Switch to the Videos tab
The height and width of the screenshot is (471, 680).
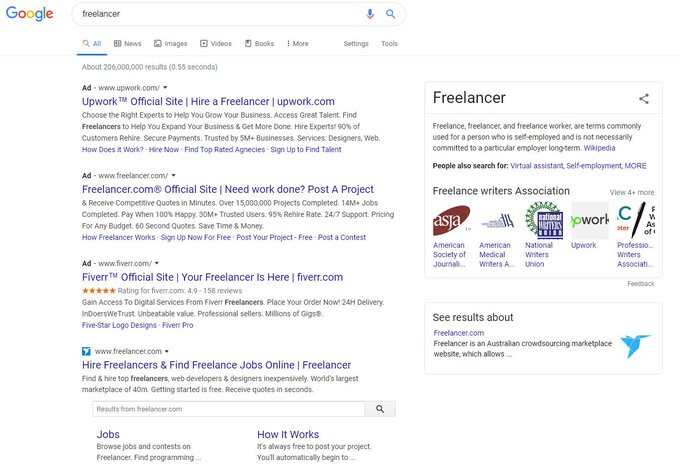pyautogui.click(x=216, y=43)
